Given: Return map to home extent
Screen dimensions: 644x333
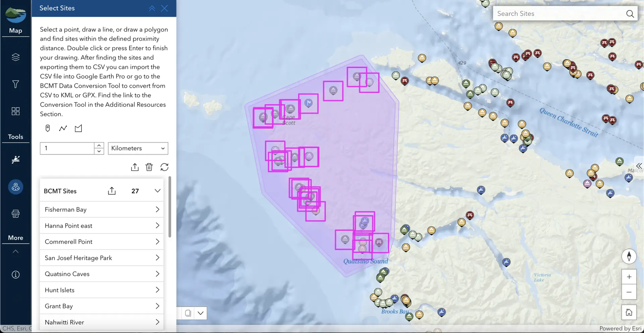Looking at the screenshot, I should tap(629, 313).
